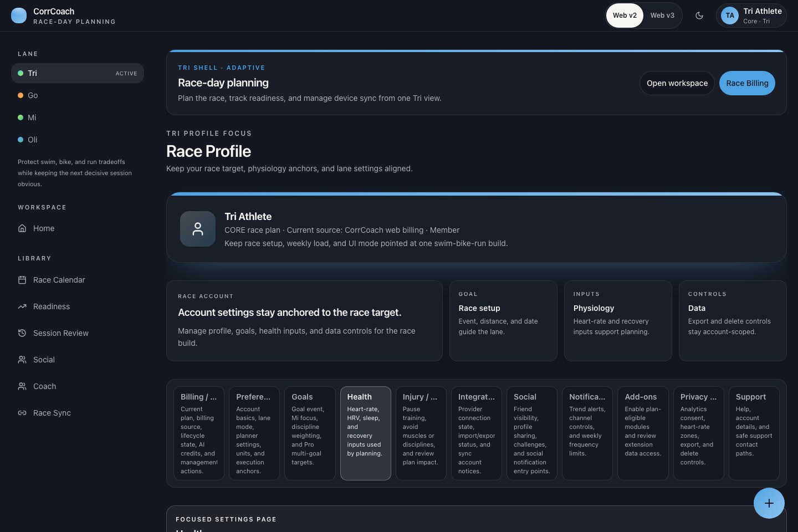The image size is (798, 532).
Task: Open the Billing settings tab
Action: pos(199,433)
